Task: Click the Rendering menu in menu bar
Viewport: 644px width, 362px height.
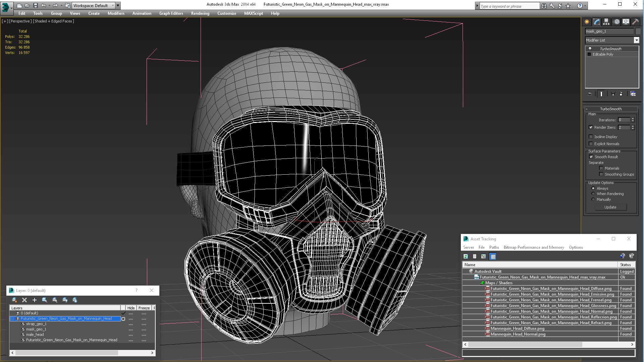Action: point(200,13)
